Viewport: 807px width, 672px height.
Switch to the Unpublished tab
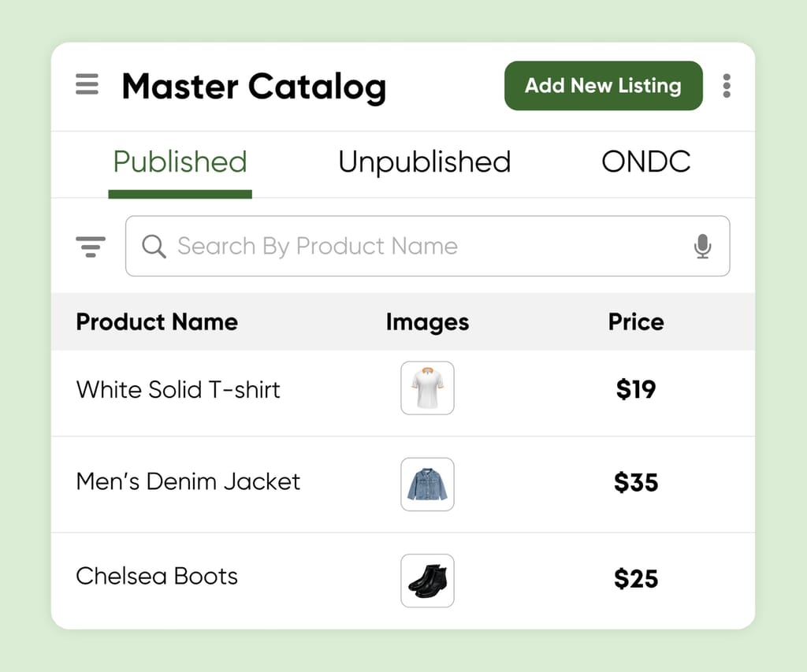tap(424, 162)
